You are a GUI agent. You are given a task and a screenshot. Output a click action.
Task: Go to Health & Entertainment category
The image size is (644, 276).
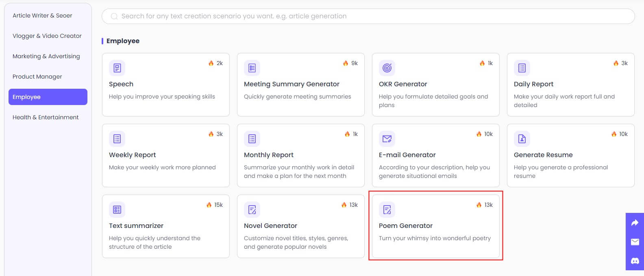(48, 117)
